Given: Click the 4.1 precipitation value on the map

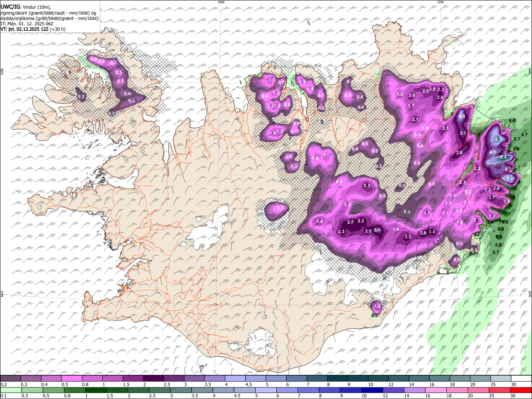Looking at the screenshot, I should tap(493, 153).
